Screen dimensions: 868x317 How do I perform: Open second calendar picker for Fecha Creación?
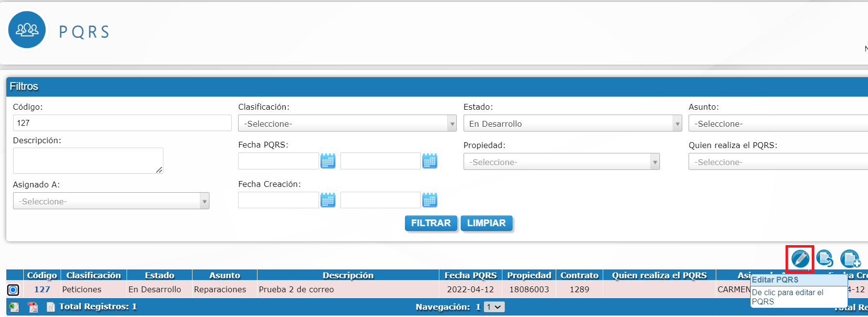pyautogui.click(x=430, y=200)
